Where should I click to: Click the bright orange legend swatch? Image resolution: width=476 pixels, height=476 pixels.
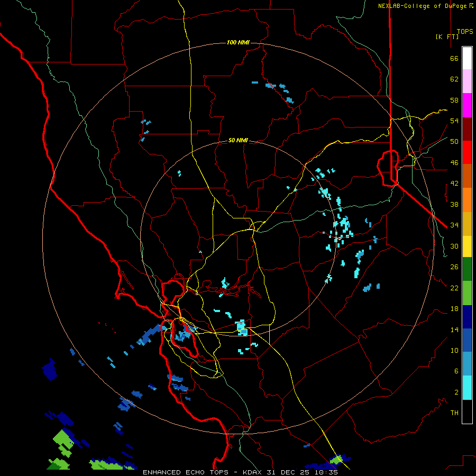[467, 200]
